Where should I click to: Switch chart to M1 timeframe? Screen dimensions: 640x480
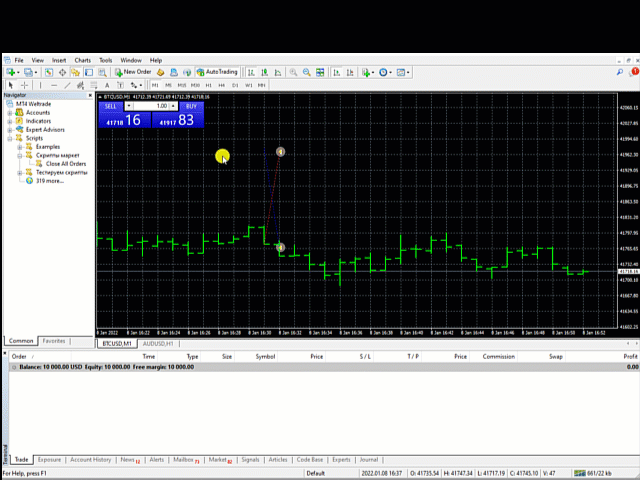[x=155, y=85]
